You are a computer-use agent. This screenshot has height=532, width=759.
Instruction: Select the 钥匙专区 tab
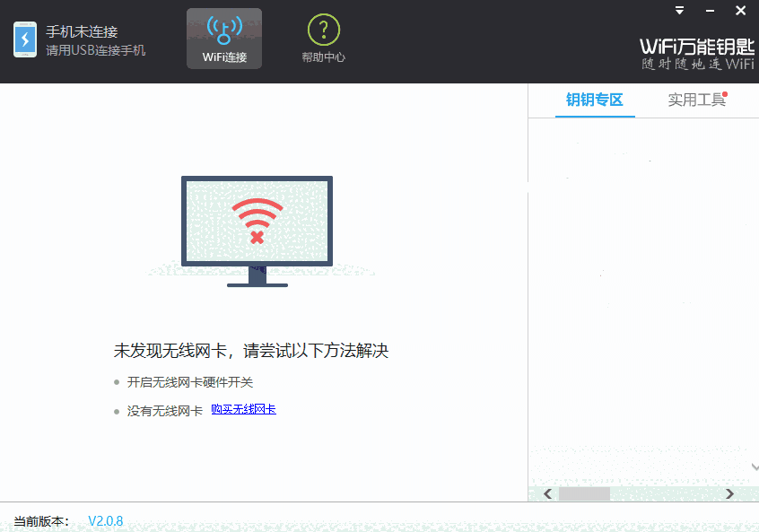point(594,100)
